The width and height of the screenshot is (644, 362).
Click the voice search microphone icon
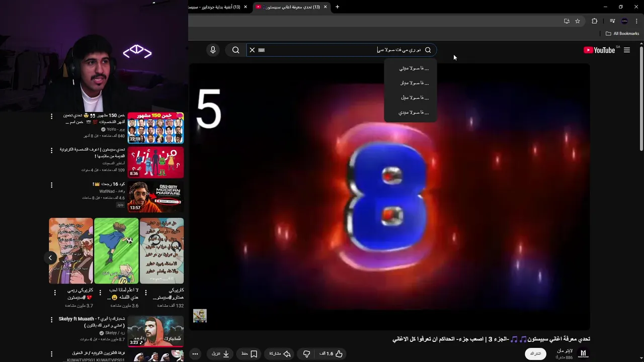(x=213, y=50)
